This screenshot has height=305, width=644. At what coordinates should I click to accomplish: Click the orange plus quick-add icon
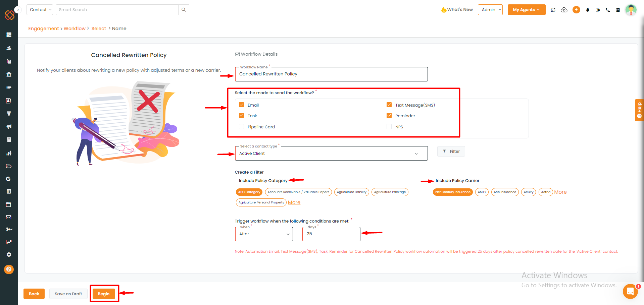click(576, 10)
